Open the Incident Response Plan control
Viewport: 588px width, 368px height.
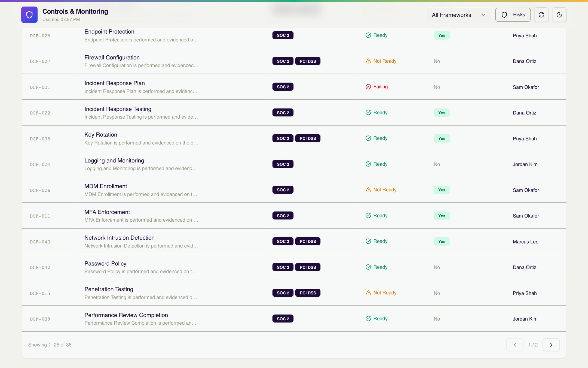coord(115,83)
